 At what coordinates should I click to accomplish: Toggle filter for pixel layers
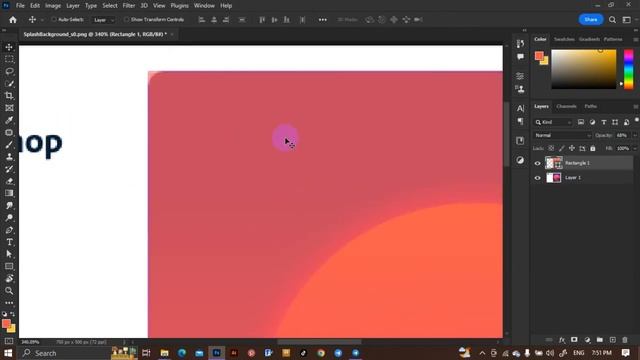581,122
